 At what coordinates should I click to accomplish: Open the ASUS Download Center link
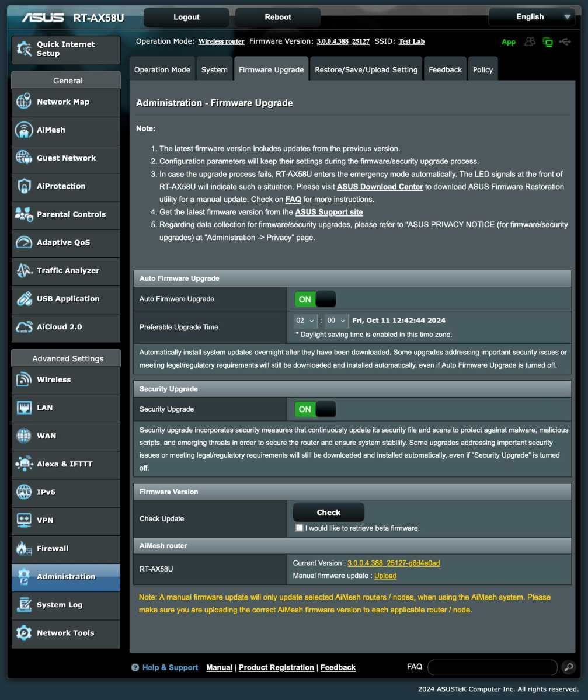[x=380, y=187]
